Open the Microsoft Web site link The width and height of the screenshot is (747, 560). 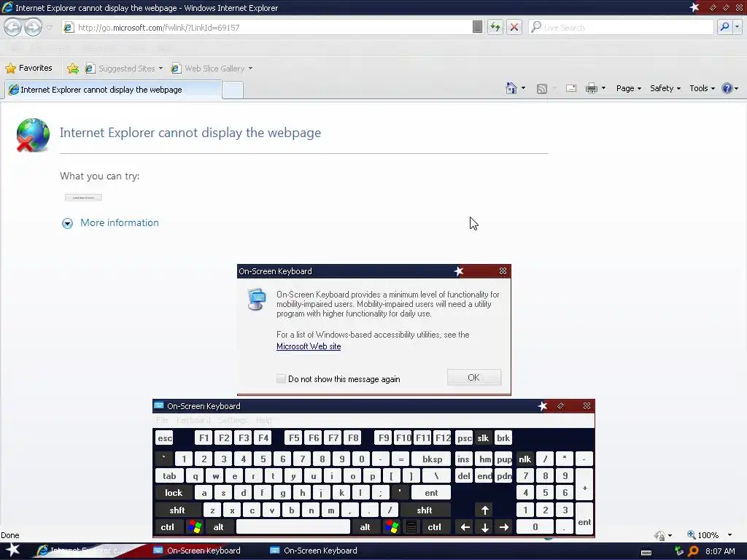pyautogui.click(x=309, y=346)
